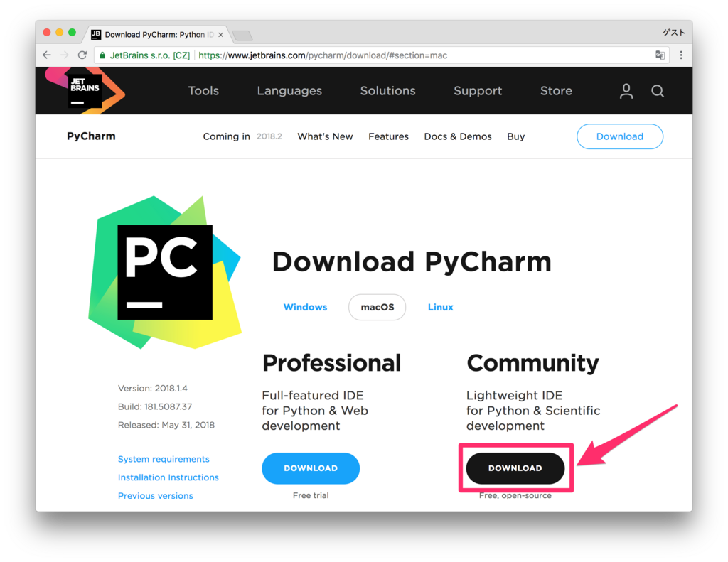Download the Professional edition
Viewport: 728px width, 562px height.
tap(311, 468)
